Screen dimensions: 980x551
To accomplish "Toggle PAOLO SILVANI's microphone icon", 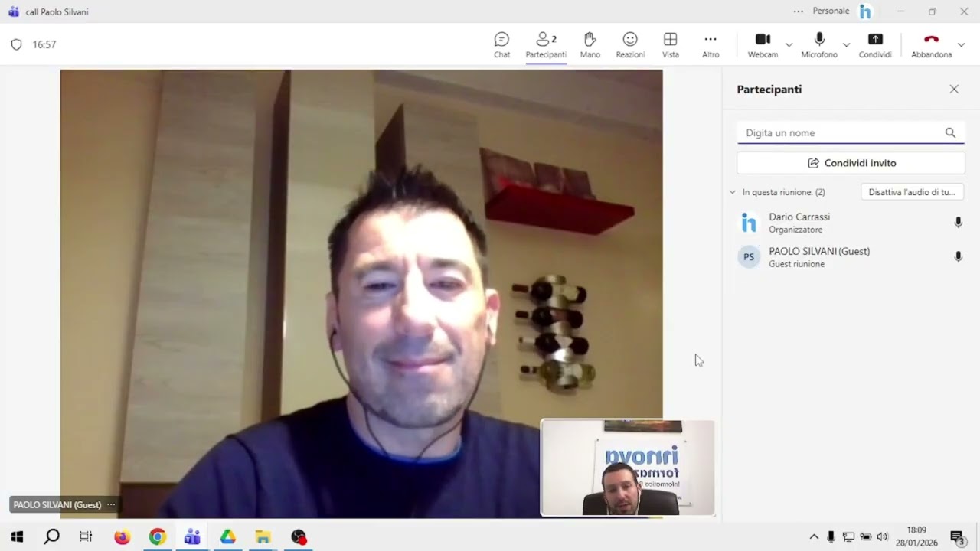I will pos(958,257).
